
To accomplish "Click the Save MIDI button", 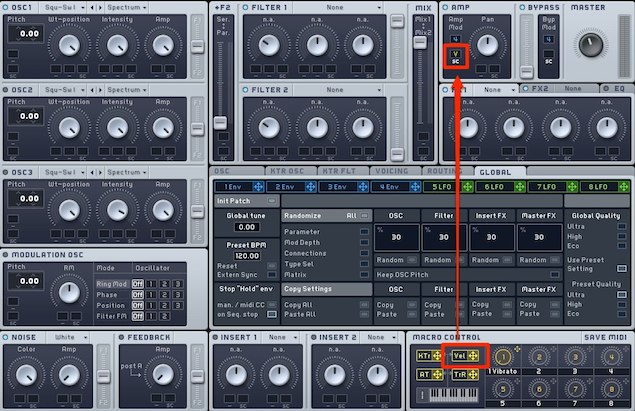I will 605,337.
